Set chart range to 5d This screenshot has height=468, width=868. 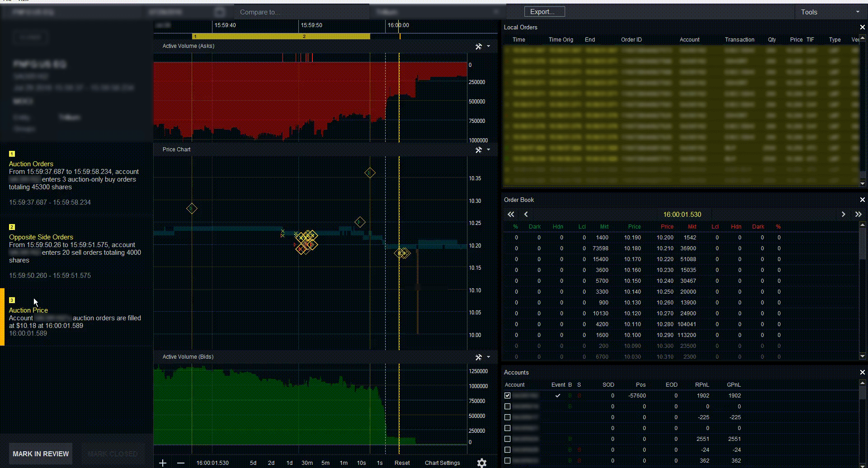253,463
